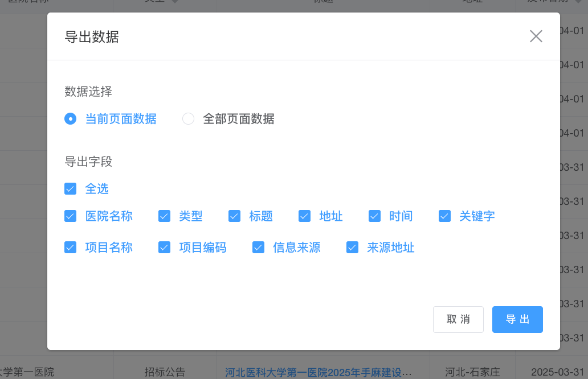Toggle the 来源地址 field checkbox
Screen dimensions: 588x379
[x=353, y=248]
